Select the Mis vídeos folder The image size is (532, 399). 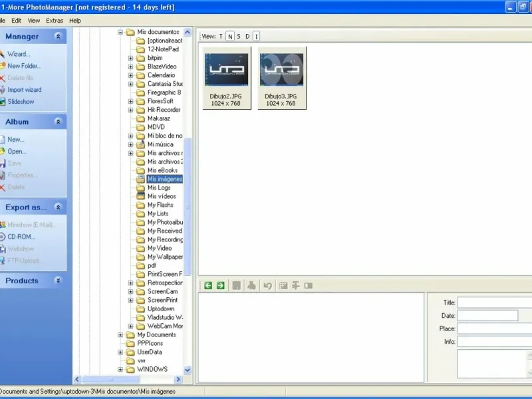click(x=162, y=196)
